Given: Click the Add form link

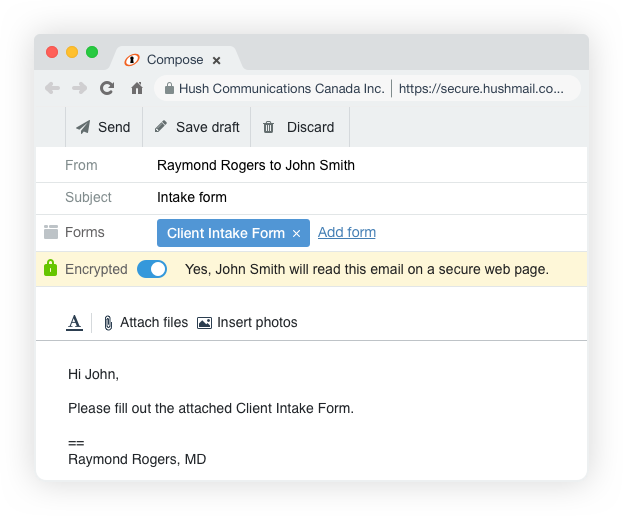Looking at the screenshot, I should click(347, 232).
